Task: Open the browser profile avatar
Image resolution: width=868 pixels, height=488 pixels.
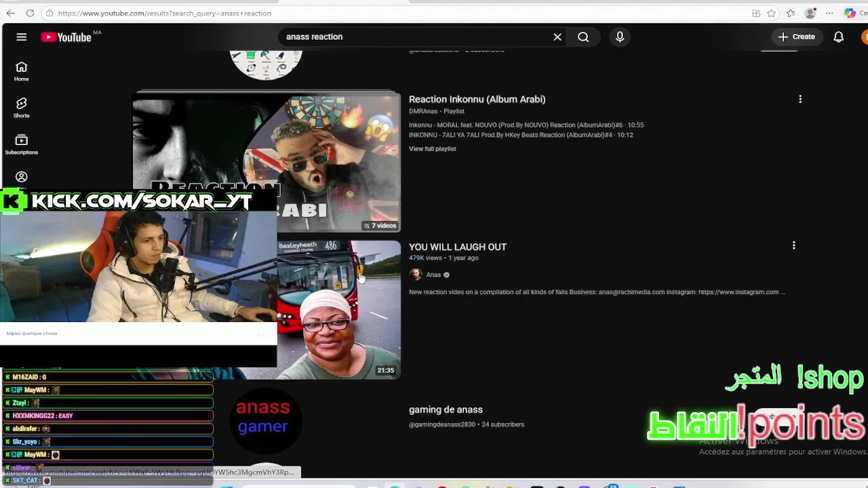Action: [x=810, y=13]
